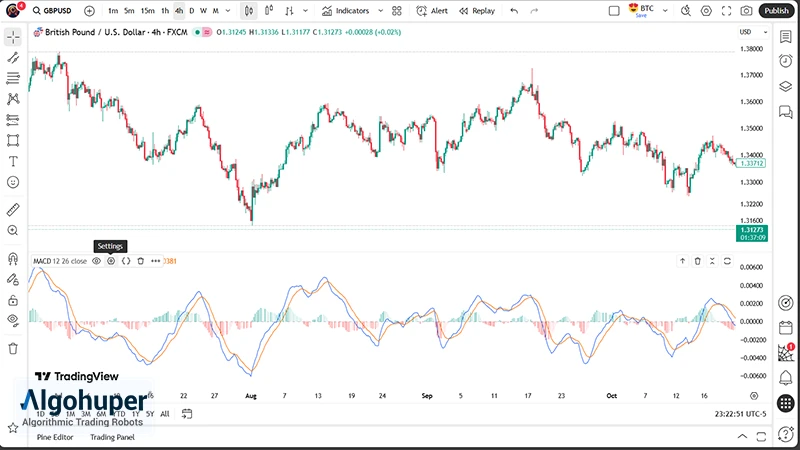Start Bar Replay mode

(477, 11)
